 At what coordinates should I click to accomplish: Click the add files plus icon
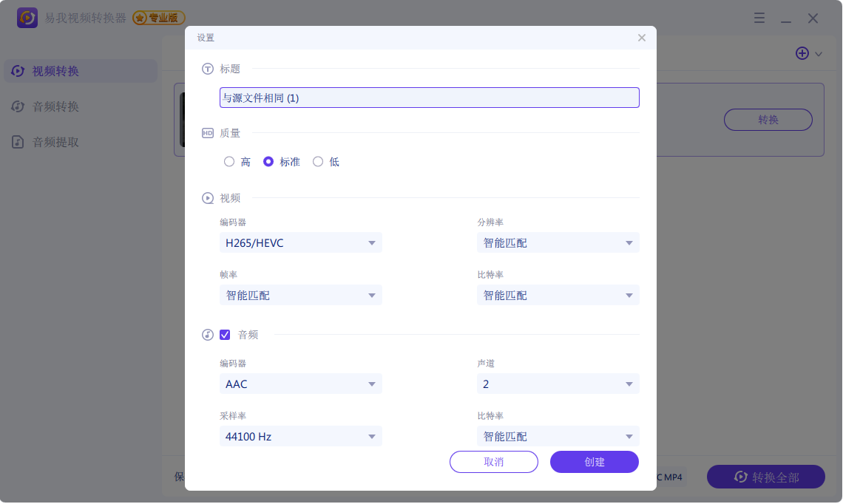(802, 53)
